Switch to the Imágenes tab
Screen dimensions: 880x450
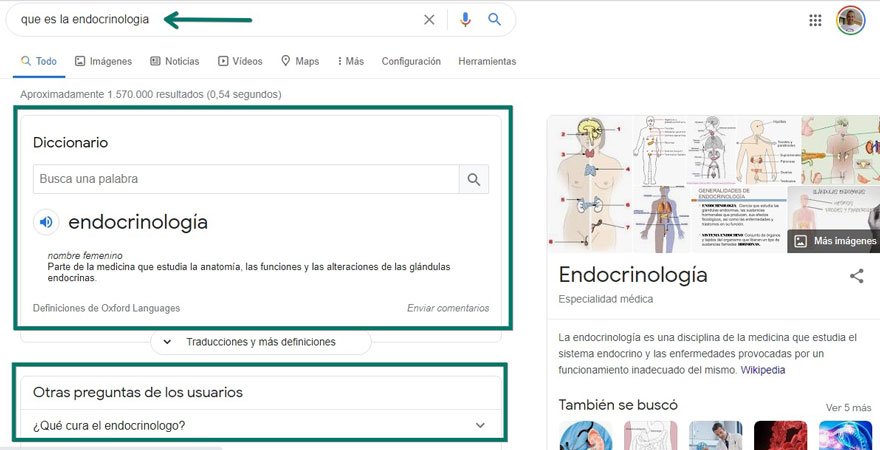tap(104, 61)
